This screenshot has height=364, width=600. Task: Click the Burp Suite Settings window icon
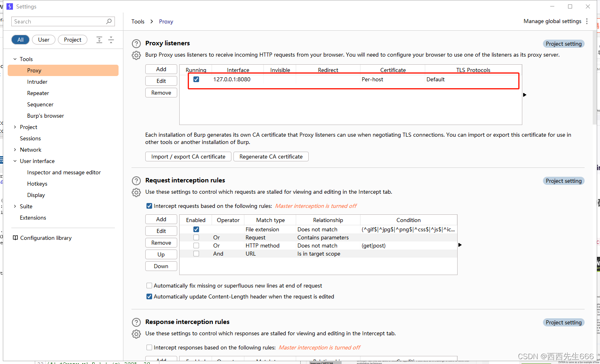pos(10,6)
